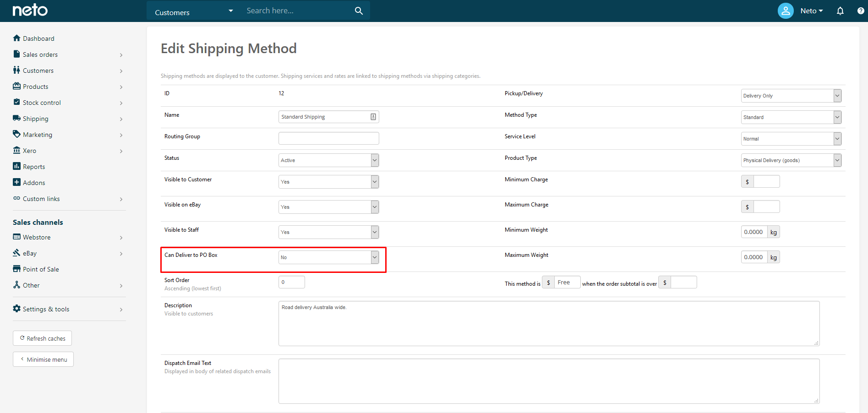The height and width of the screenshot is (413, 868).
Task: Click the Minimum Weight input field
Action: [x=754, y=232]
